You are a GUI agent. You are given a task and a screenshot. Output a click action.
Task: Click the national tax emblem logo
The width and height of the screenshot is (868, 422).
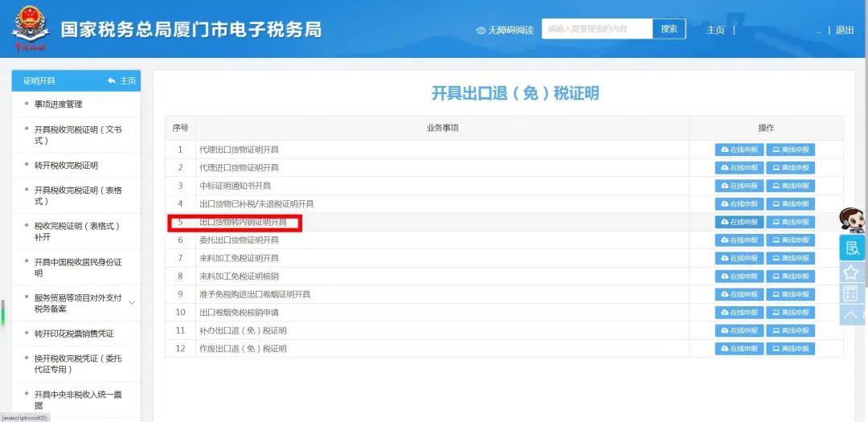[30, 28]
